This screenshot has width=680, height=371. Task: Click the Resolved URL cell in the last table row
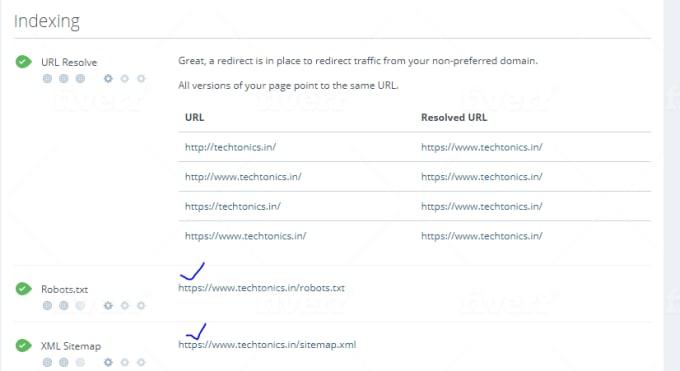tap(481, 236)
